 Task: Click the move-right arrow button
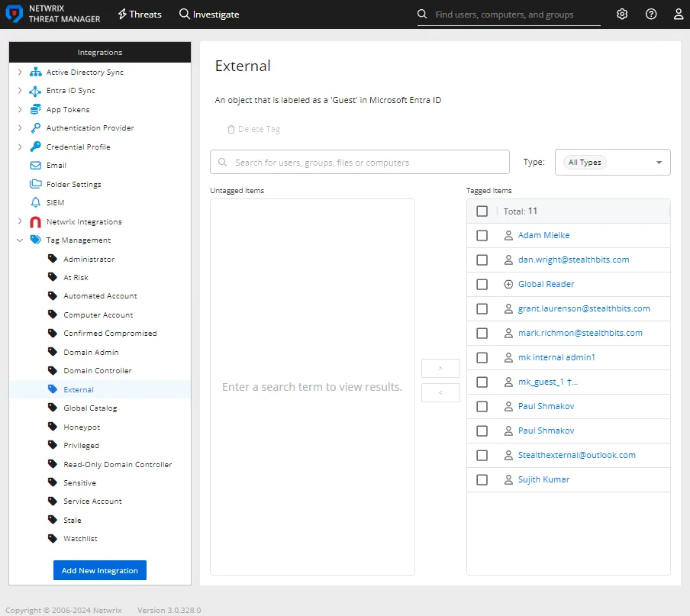pos(440,368)
